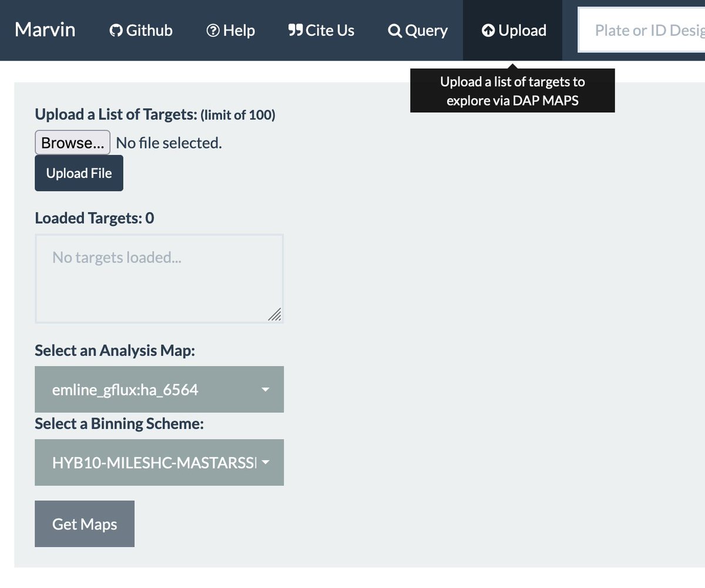The image size is (705, 588).
Task: Click the Help question mark icon
Action: coord(213,31)
